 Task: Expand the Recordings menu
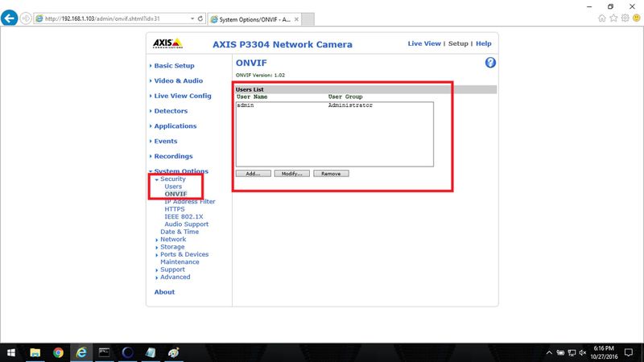pos(173,156)
